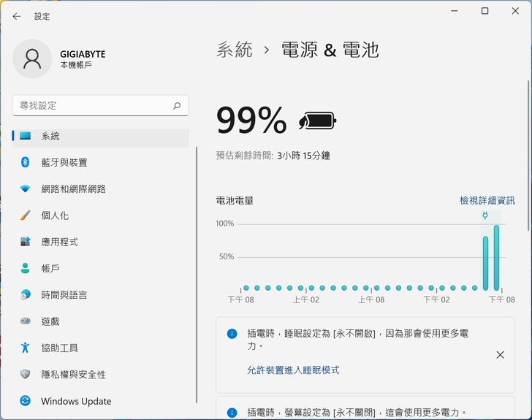Click the paintbrush icon for 個人化
Image resolution: width=532 pixels, height=420 pixels.
point(26,215)
